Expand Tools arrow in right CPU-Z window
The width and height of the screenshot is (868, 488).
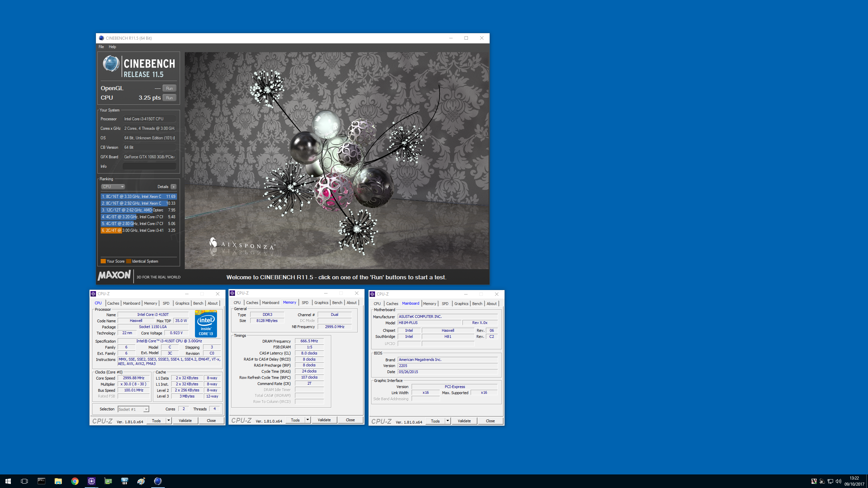pos(448,421)
